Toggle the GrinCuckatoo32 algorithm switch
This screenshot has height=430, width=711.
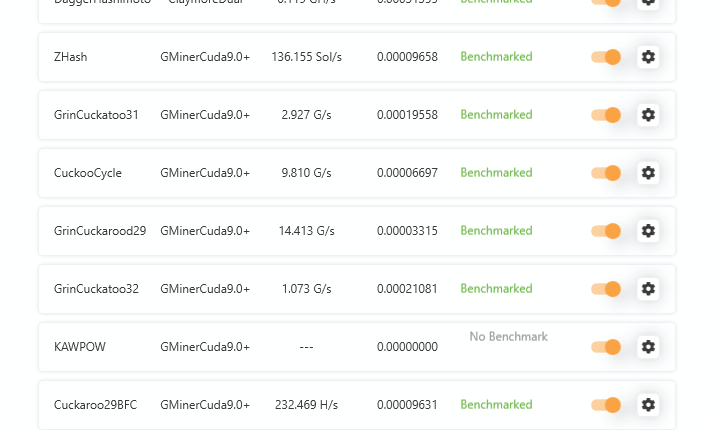click(x=606, y=289)
